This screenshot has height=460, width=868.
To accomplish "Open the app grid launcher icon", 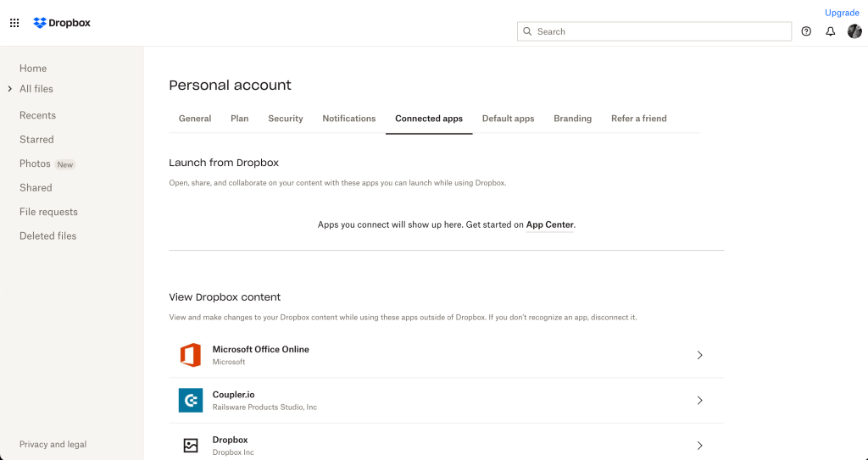I will coord(14,23).
